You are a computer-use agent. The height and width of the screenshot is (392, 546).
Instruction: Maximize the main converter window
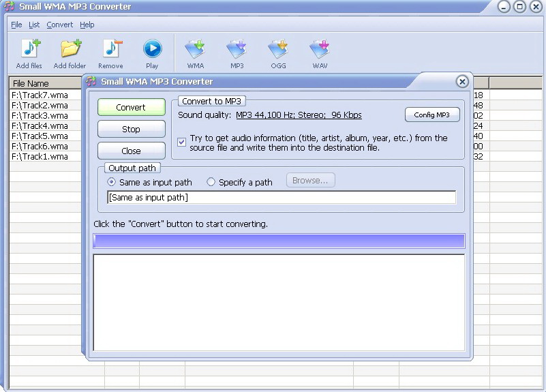point(519,7)
